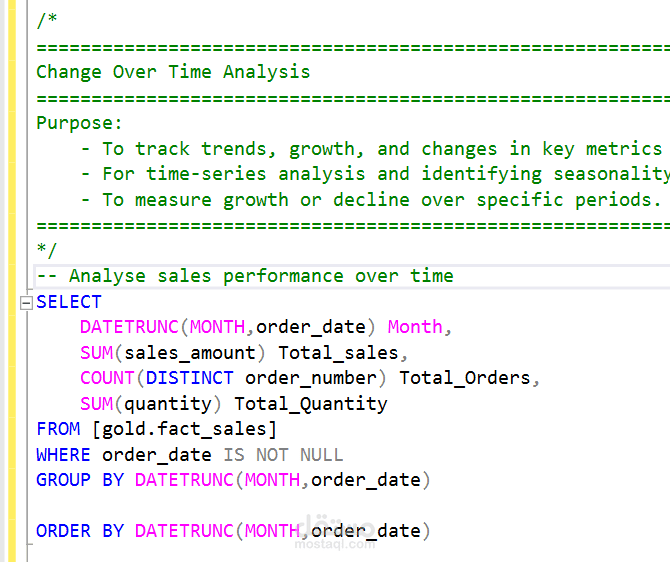Click 'quantity' inside the SUM function
Image resolution: width=670 pixels, height=562 pixels.
168,404
